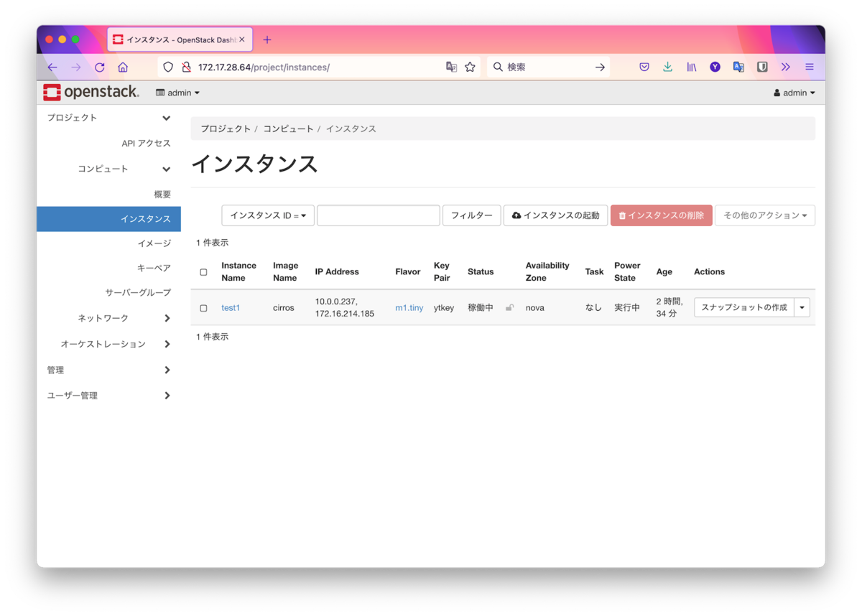Image resolution: width=862 pixels, height=616 pixels.
Task: Open the admin project dropdown
Action: click(177, 93)
